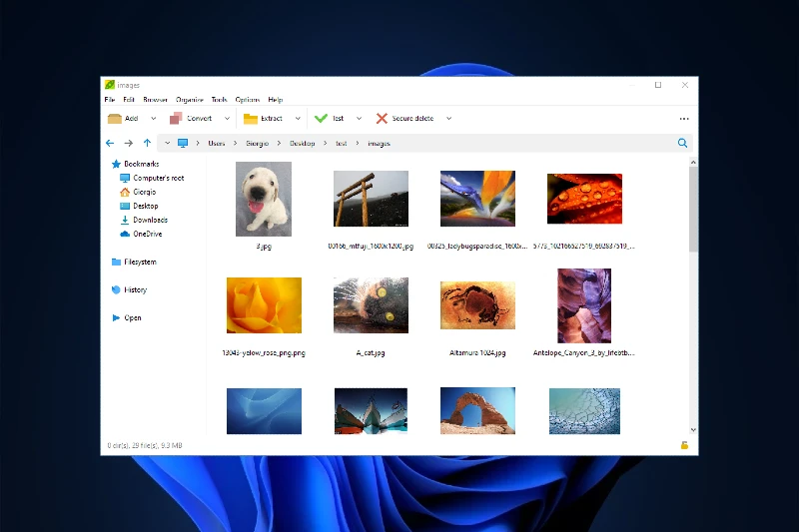Click the Computer's root monitor icon
This screenshot has width=799, height=532.
point(125,178)
